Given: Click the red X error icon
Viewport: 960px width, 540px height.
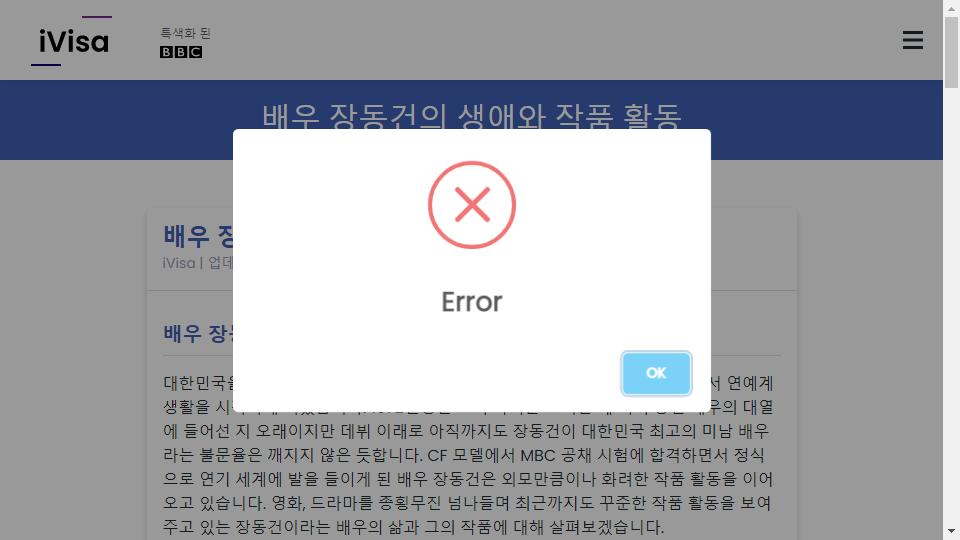Looking at the screenshot, I should 471,204.
